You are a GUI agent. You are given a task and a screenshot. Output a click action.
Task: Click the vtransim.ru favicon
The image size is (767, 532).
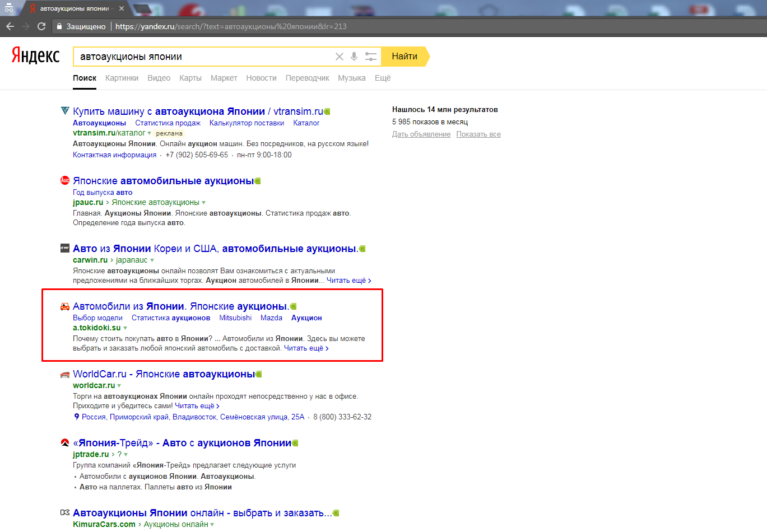[65, 111]
